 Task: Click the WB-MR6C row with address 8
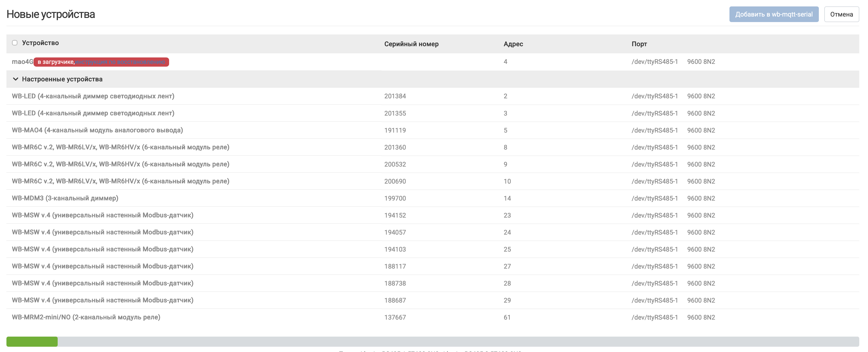(x=433, y=147)
